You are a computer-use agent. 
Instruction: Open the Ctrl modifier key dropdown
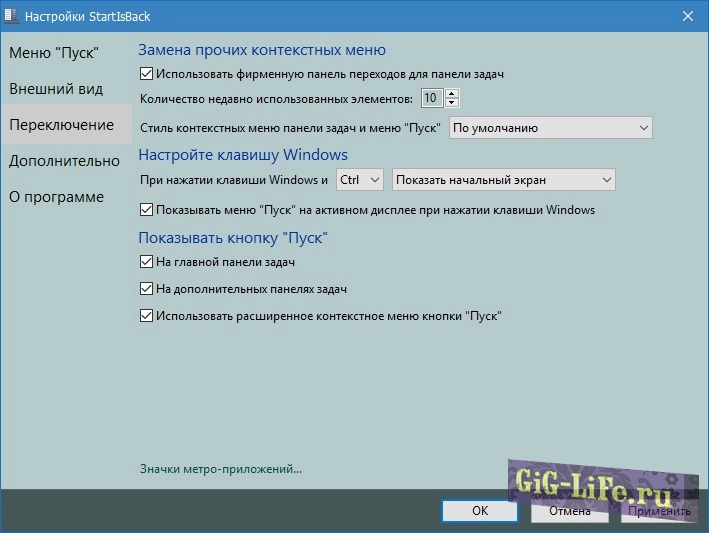[x=359, y=180]
